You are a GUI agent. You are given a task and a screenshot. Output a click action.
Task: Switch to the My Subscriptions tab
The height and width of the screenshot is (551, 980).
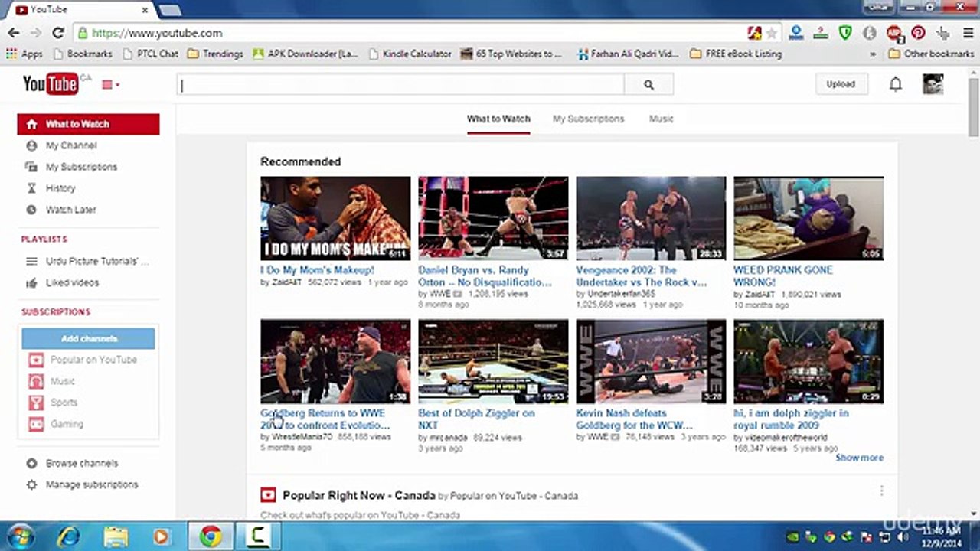pyautogui.click(x=588, y=119)
